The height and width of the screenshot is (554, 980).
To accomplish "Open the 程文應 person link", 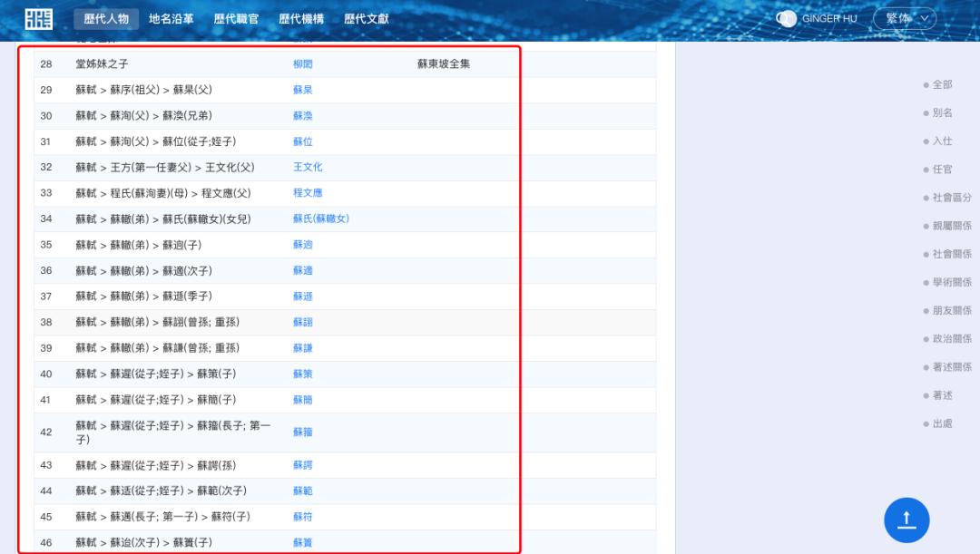I will tap(308, 193).
